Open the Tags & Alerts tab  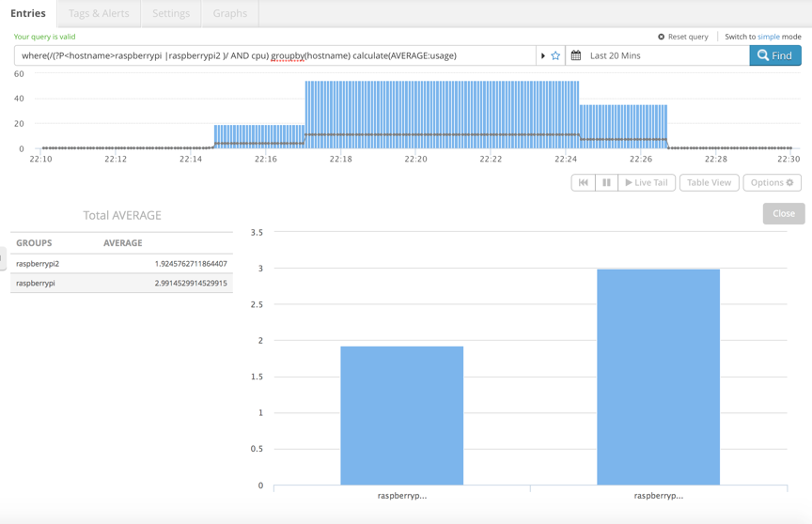(99, 13)
